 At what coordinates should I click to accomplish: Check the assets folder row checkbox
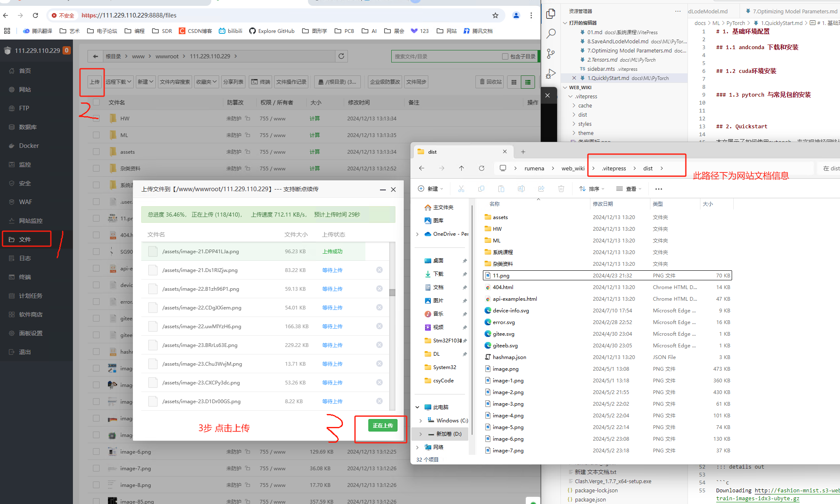pos(96,152)
